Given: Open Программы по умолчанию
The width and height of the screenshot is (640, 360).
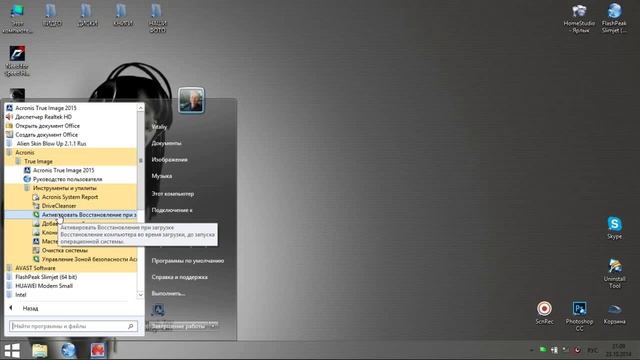Looking at the screenshot, I should (x=188, y=260).
